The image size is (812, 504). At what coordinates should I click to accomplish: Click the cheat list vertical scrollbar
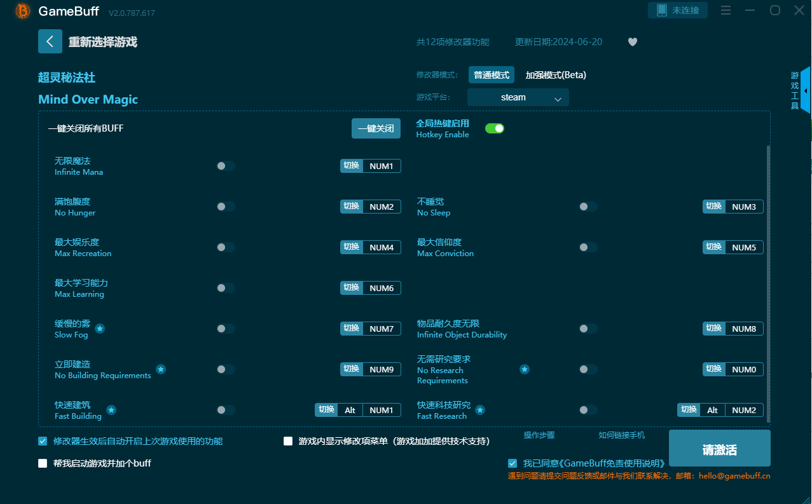768,283
